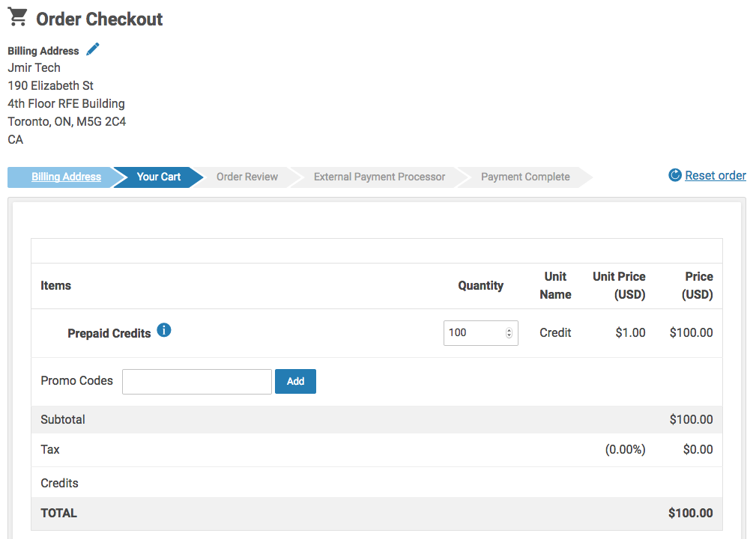This screenshot has height=539, width=756.
Task: Edit billing address using the pencil icon
Action: [93, 49]
